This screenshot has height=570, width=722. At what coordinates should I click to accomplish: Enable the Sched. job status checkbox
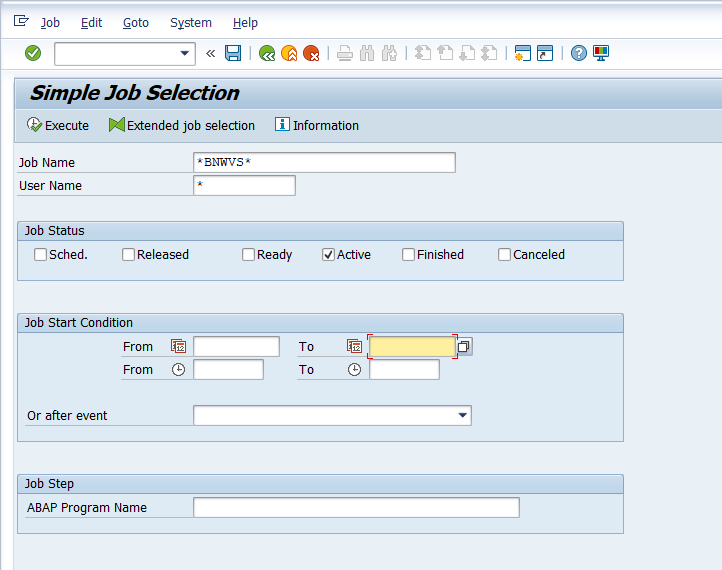coord(41,255)
